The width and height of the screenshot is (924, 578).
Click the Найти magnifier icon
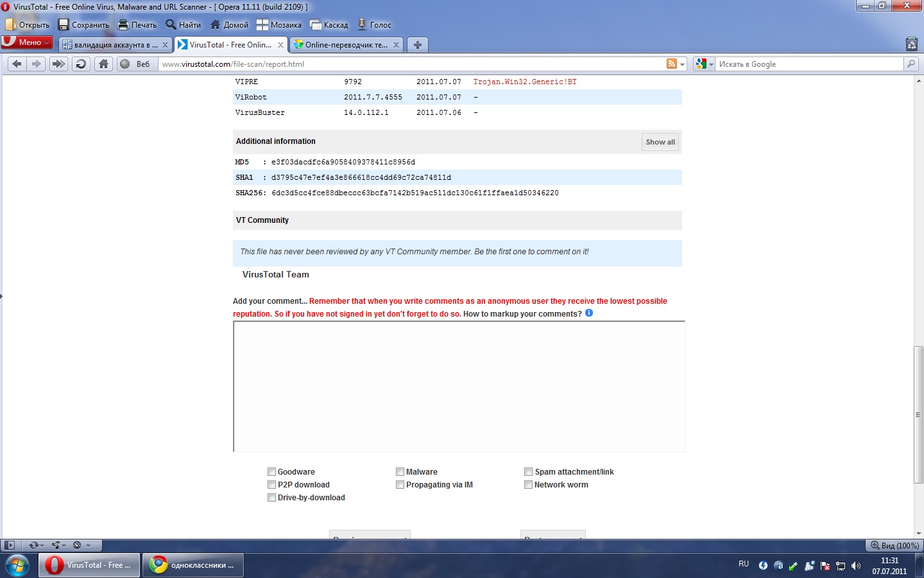click(171, 24)
